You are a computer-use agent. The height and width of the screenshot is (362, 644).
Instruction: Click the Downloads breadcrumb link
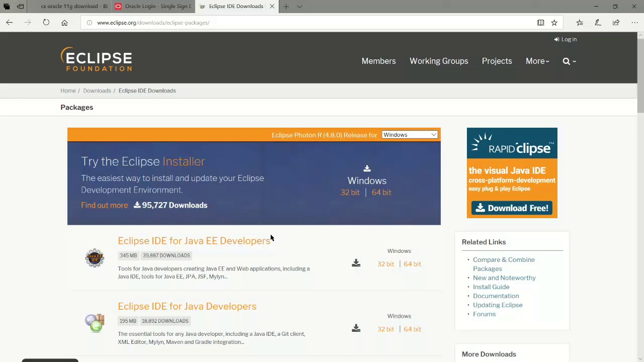(x=97, y=90)
